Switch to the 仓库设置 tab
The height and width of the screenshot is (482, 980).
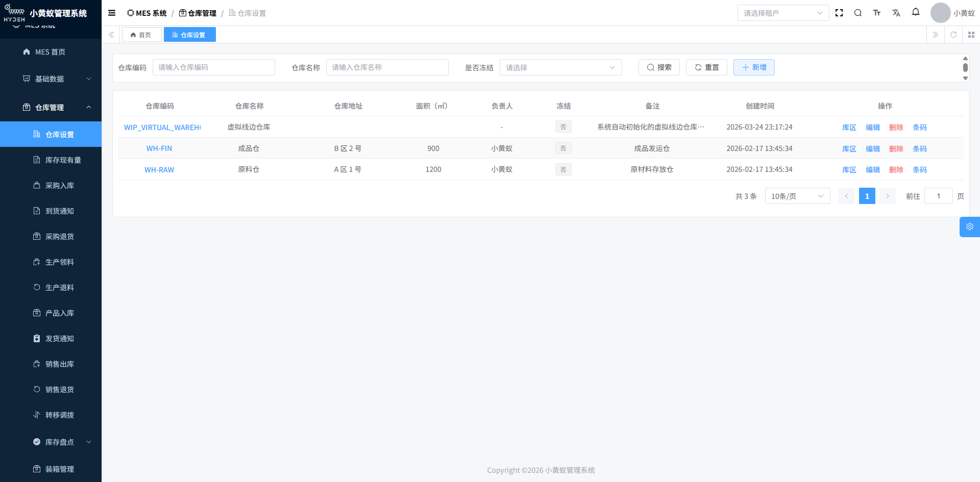(x=189, y=35)
